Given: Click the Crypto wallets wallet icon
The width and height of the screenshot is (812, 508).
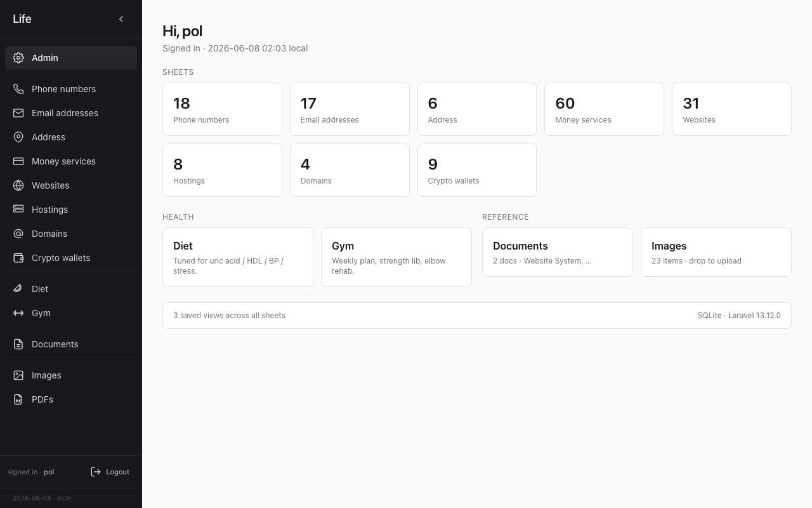Looking at the screenshot, I should coord(18,258).
